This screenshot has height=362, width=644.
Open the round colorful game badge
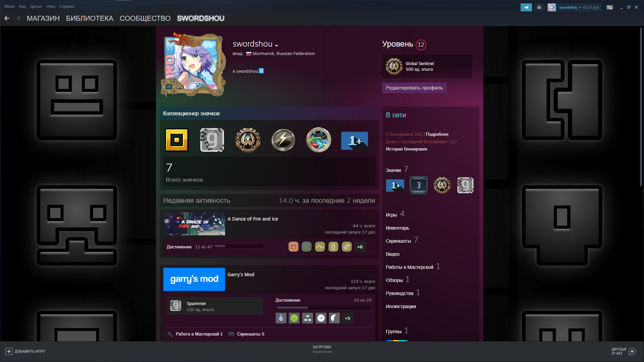point(319,140)
